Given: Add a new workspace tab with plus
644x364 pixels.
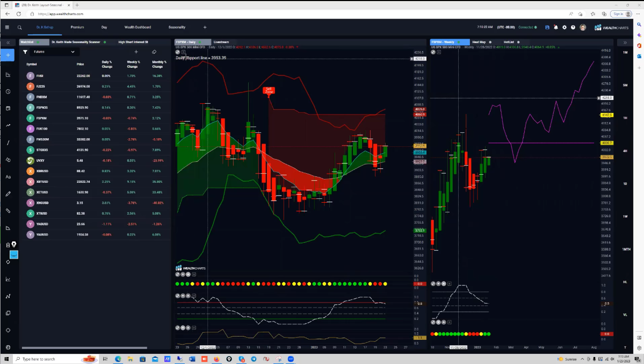Looking at the screenshot, I should [205, 27].
